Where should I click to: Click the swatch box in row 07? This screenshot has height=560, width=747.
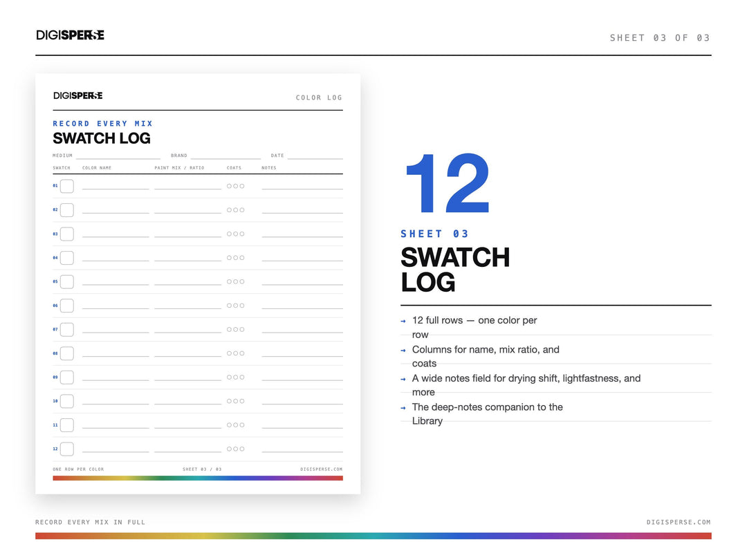67,330
